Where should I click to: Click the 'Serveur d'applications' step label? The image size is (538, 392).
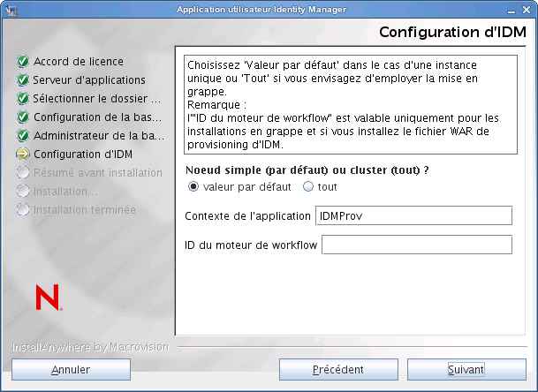click(x=89, y=80)
